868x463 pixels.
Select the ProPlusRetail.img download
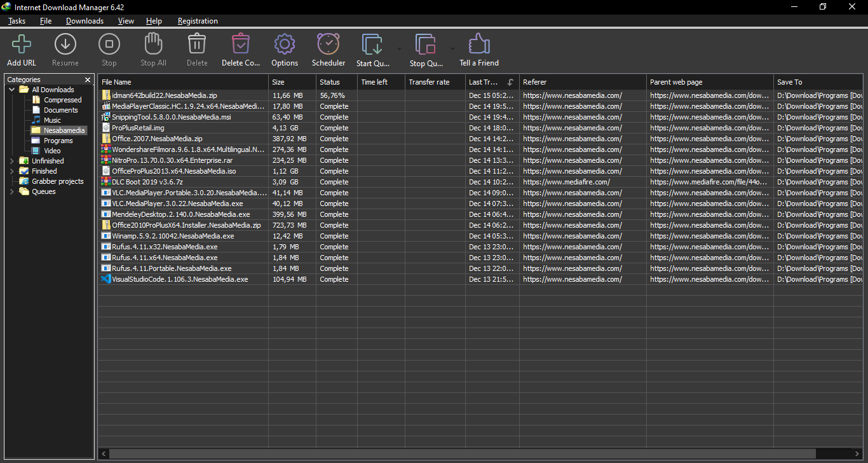(480, 128)
